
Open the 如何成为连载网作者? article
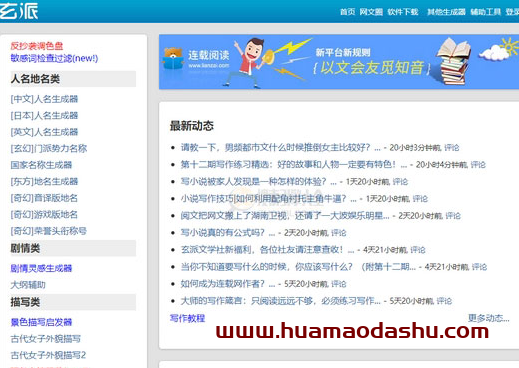tap(223, 284)
